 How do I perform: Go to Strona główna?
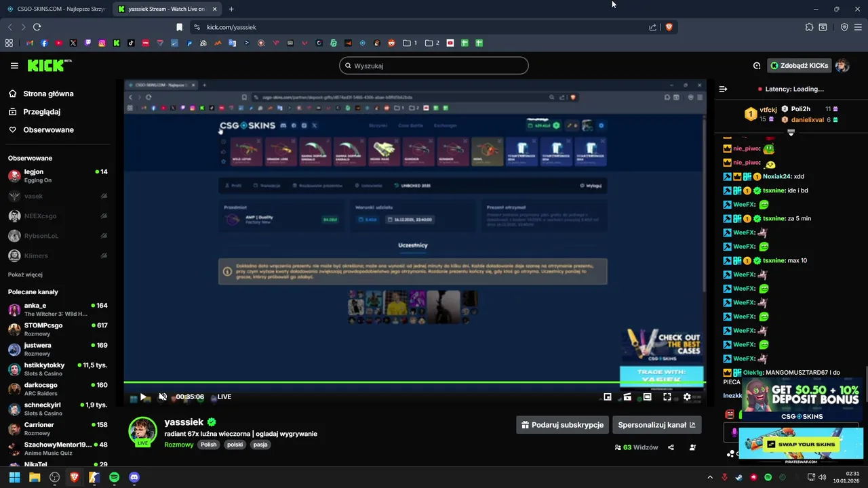pyautogui.click(x=41, y=94)
